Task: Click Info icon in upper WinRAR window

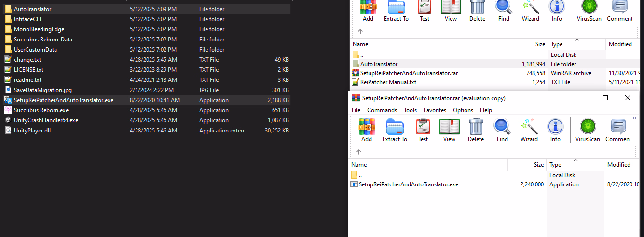Action: pyautogui.click(x=557, y=11)
